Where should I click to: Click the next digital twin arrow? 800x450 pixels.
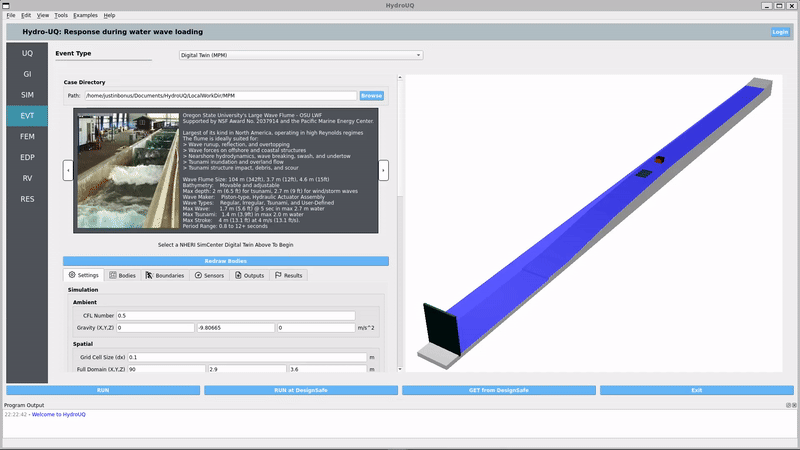383,171
